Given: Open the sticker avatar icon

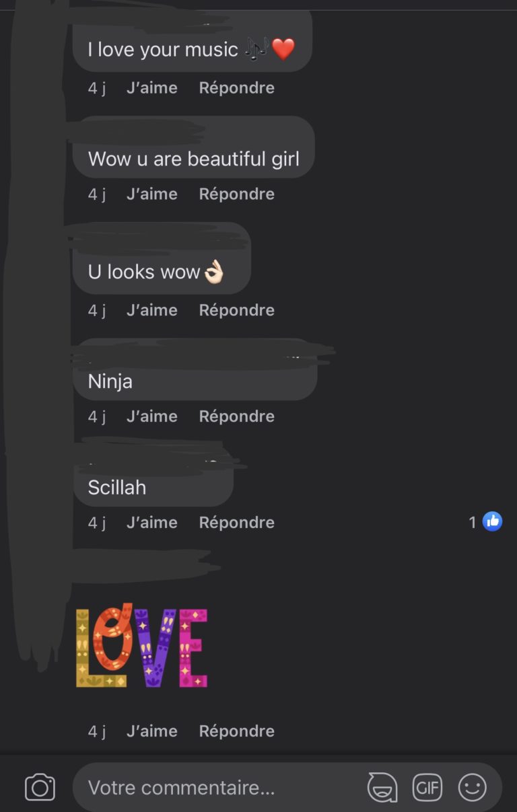Looking at the screenshot, I should pos(382,787).
